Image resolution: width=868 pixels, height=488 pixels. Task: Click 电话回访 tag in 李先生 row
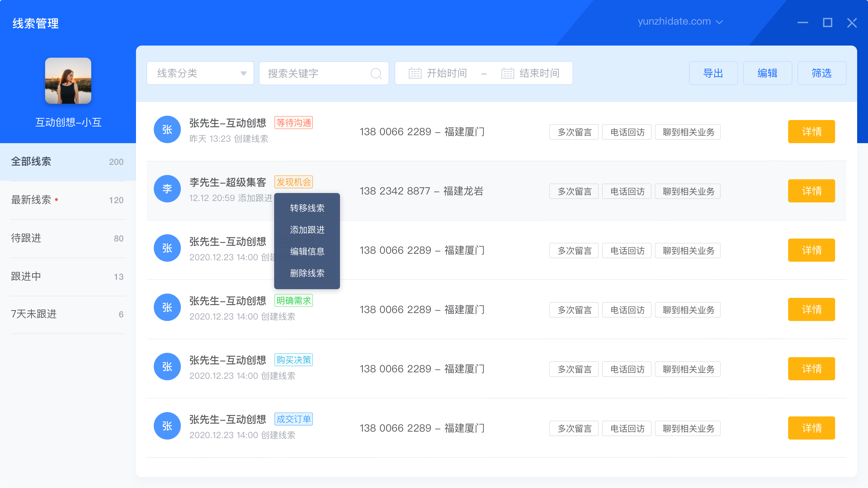point(627,191)
